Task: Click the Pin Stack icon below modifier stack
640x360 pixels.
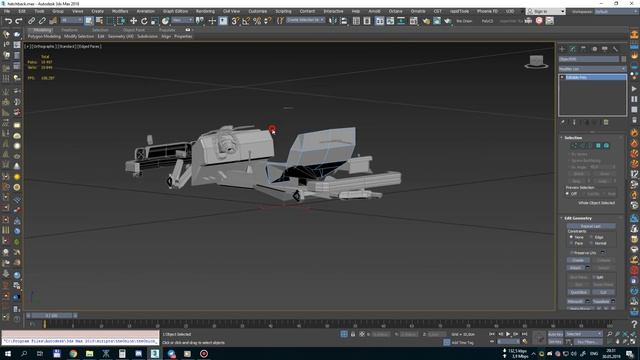Action: coord(563,122)
